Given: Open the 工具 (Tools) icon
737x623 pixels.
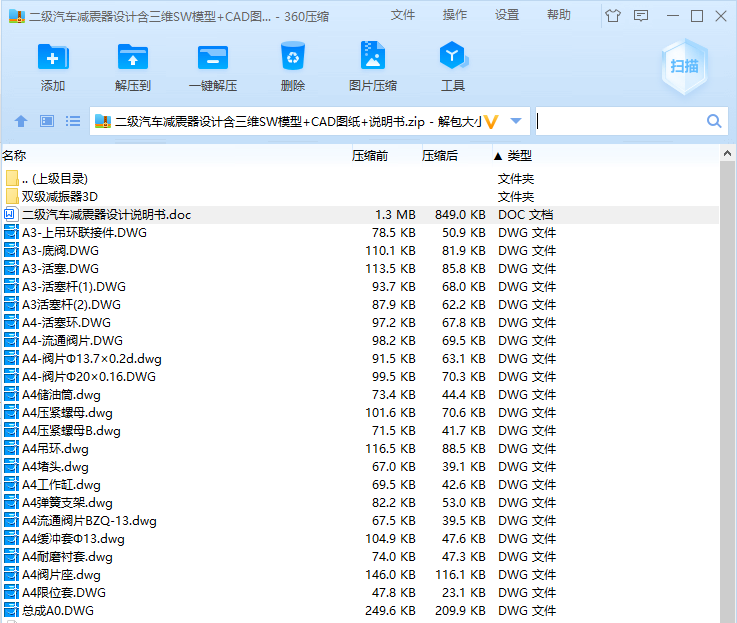Looking at the screenshot, I should [x=453, y=55].
